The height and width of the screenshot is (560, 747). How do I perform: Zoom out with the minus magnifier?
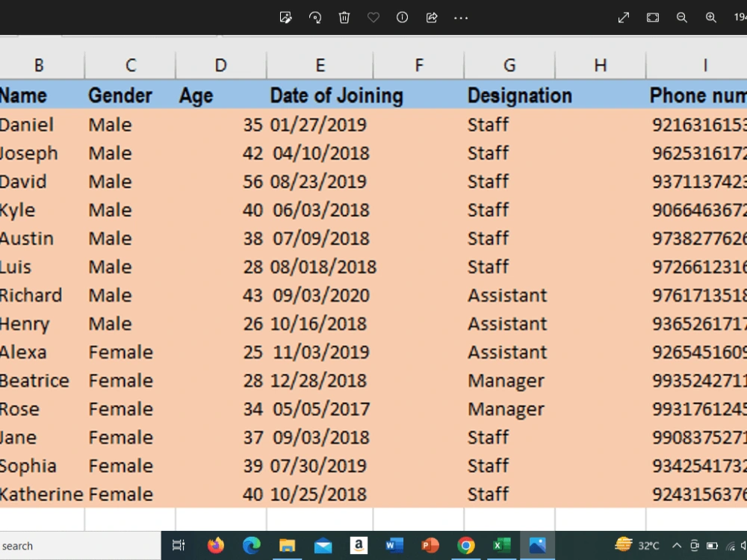[x=682, y=18]
